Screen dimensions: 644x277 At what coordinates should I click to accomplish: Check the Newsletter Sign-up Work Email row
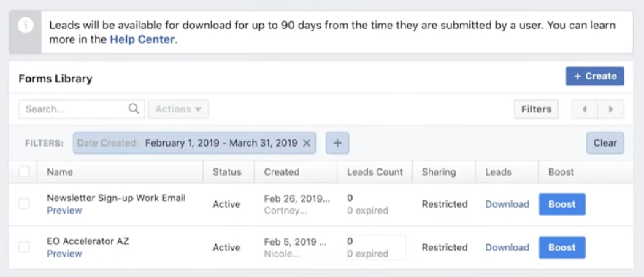coord(24,204)
